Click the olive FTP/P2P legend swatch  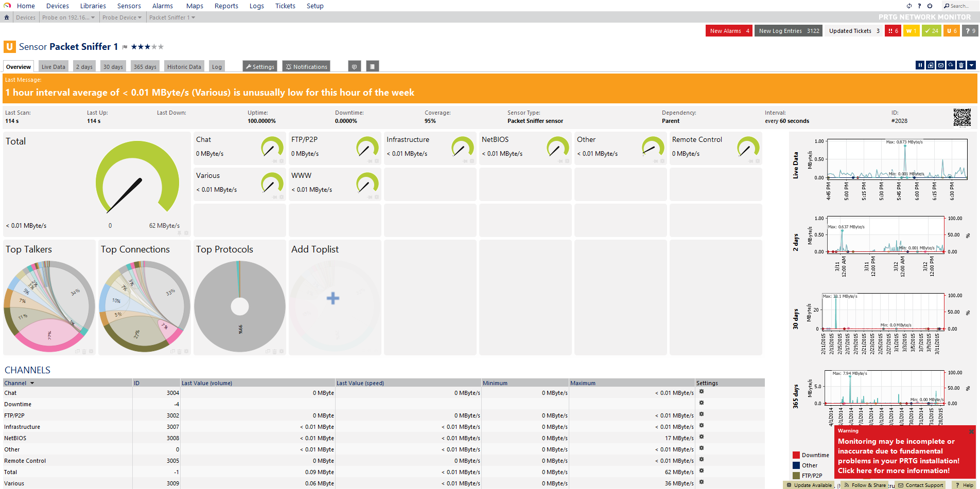[796, 476]
